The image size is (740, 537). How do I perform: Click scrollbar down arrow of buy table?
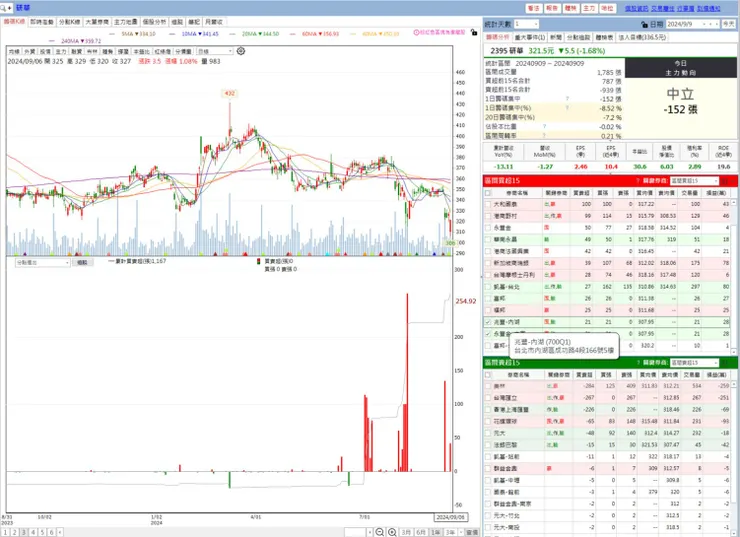pos(733,352)
